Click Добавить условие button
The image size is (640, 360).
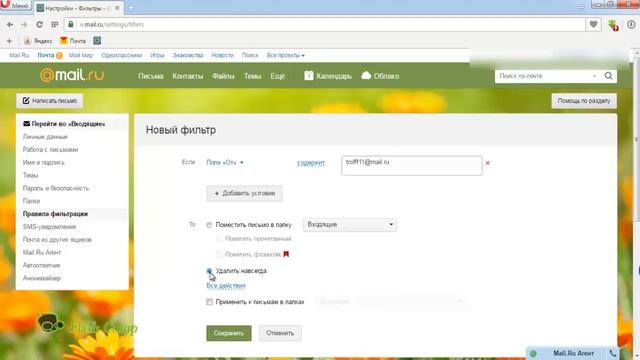click(x=244, y=193)
